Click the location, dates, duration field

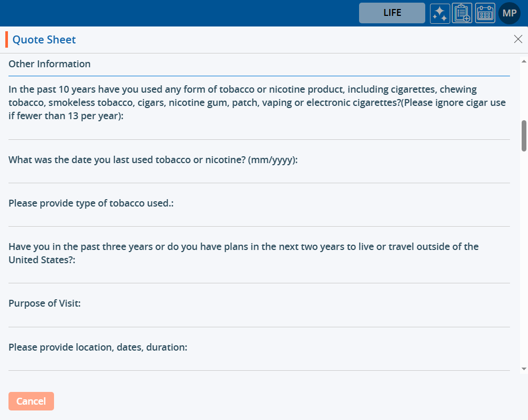click(259, 362)
